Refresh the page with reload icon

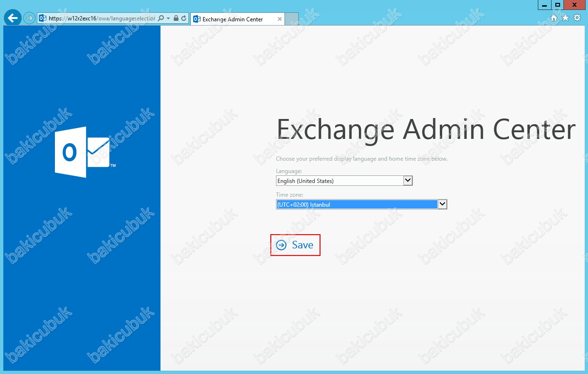(x=184, y=18)
